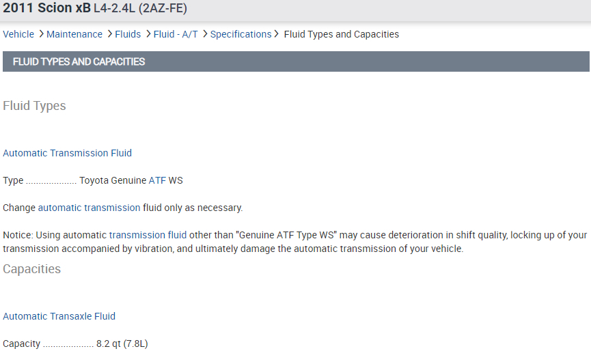The width and height of the screenshot is (591, 364).
Task: Open the Automatic Transmission Fluid link
Action: tap(67, 153)
